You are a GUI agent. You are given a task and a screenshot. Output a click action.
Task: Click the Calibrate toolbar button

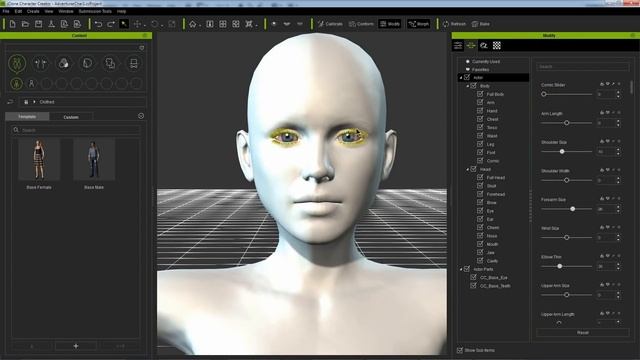[x=330, y=24]
